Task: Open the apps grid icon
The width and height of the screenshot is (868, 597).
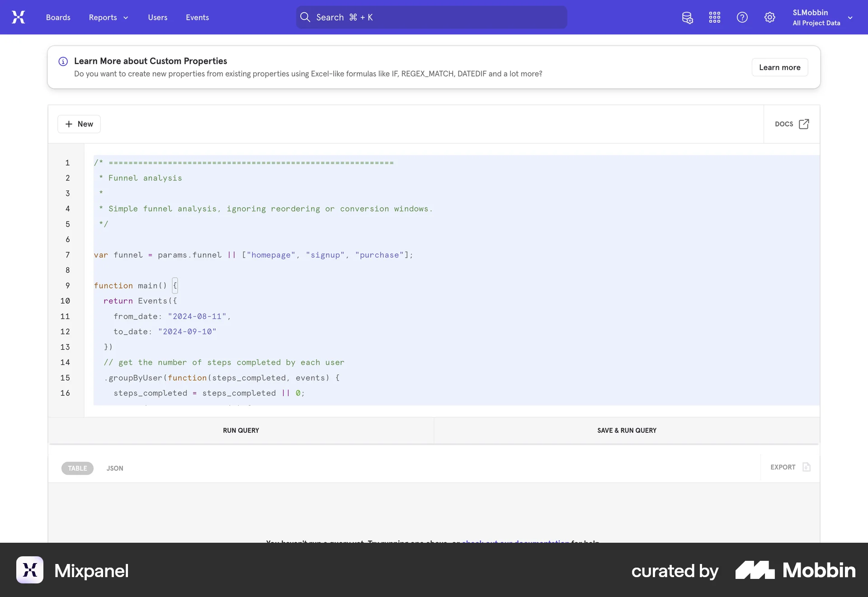Action: click(x=714, y=17)
